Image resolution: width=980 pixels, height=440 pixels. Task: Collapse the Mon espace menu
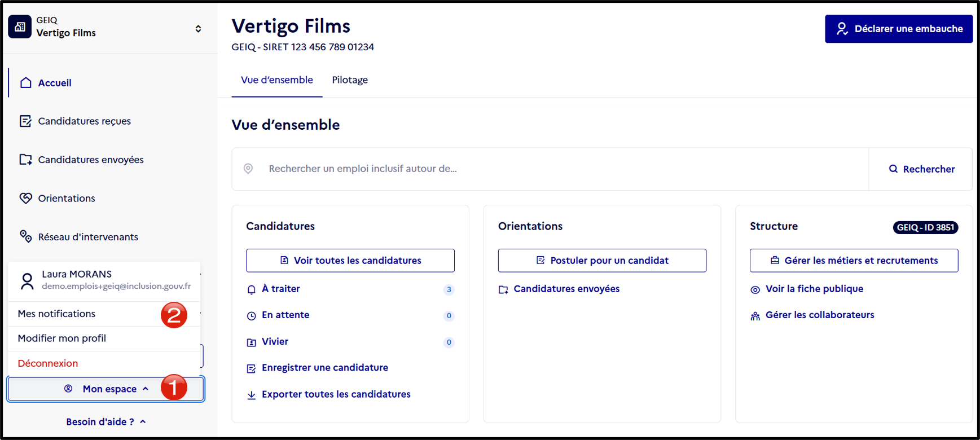[106, 389]
